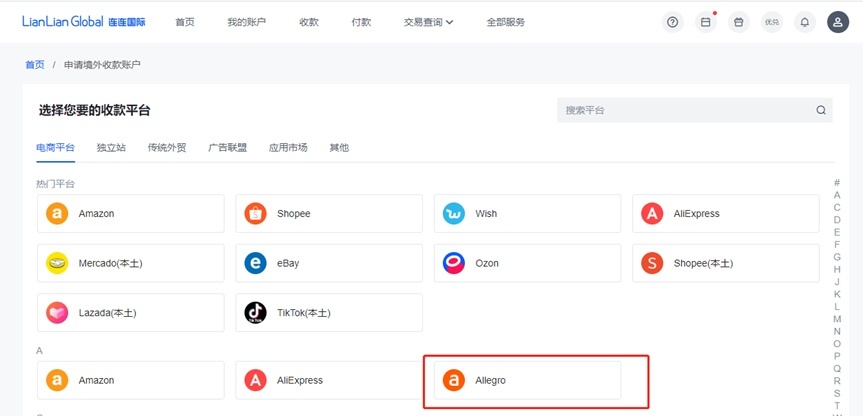The image size is (863, 416).
Task: Click the search magnifier icon
Action: [821, 110]
